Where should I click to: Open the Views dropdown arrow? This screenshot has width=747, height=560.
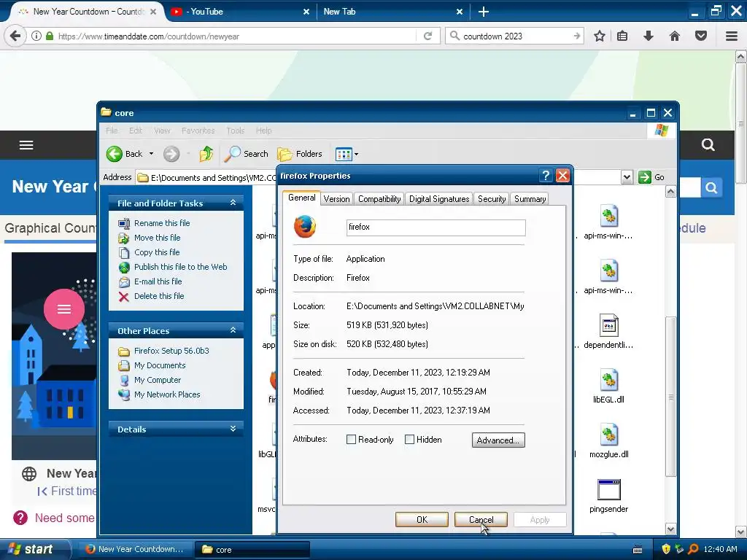(356, 155)
